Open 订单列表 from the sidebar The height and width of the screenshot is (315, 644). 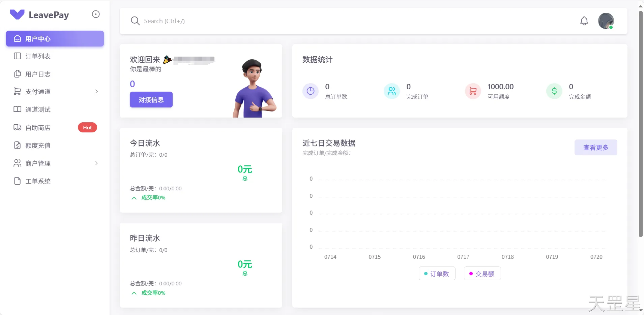38,56
